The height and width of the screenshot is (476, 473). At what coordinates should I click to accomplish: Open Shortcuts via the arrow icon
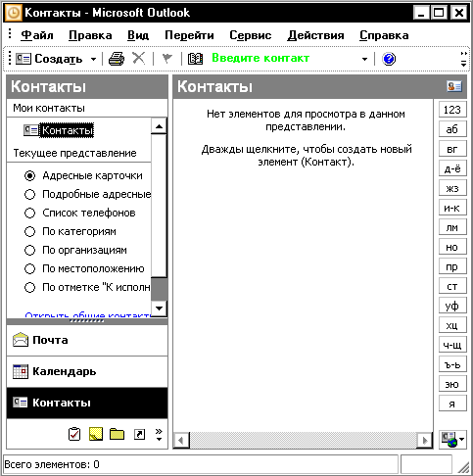click(139, 434)
